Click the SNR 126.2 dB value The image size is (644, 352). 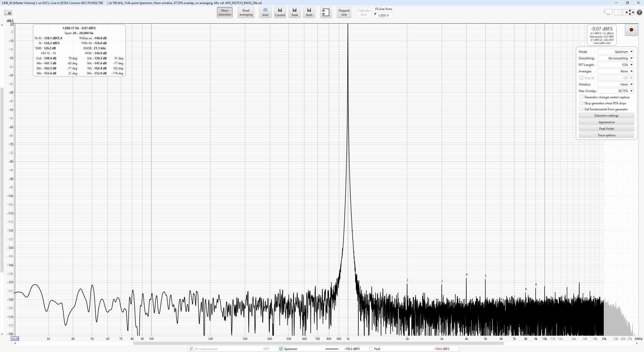click(50, 48)
